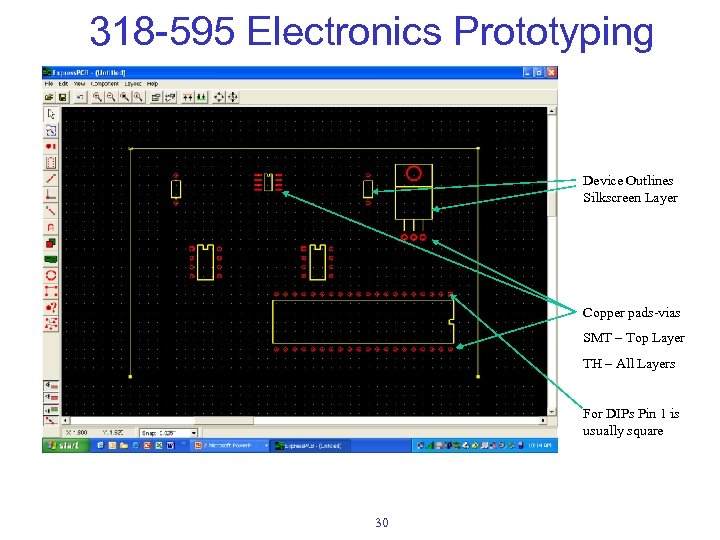Screen dimensions: 720x540
Task: Click the Open file folder icon
Action: tap(49, 97)
